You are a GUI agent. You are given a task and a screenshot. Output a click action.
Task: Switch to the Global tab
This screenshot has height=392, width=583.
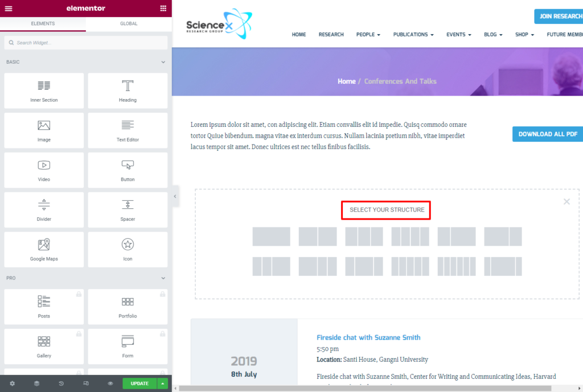click(129, 24)
